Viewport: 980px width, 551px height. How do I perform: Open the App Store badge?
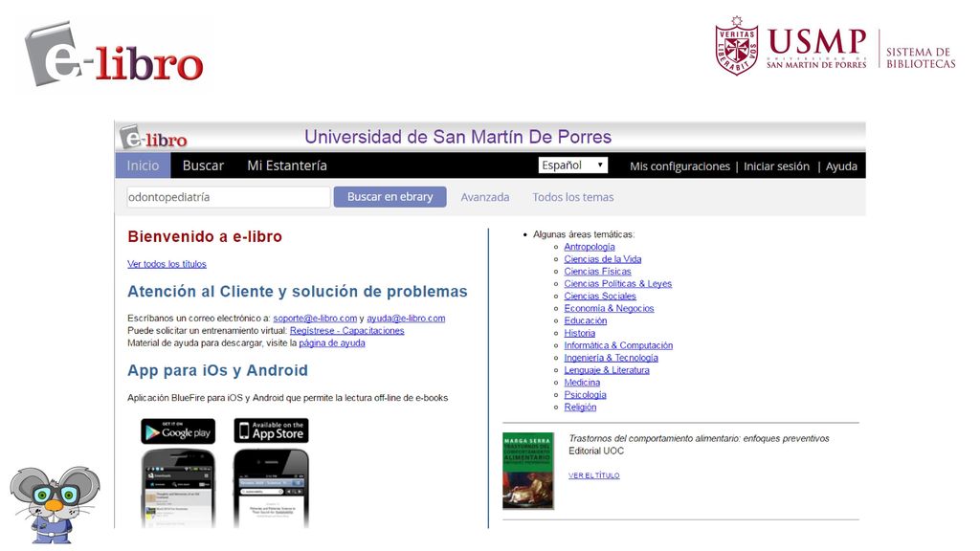(x=271, y=431)
